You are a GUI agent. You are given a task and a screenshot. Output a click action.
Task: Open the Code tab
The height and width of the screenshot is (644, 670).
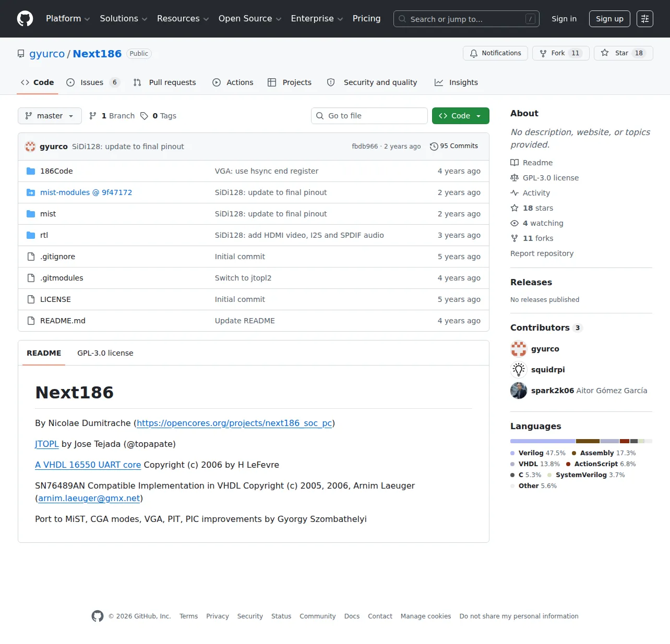[38, 82]
